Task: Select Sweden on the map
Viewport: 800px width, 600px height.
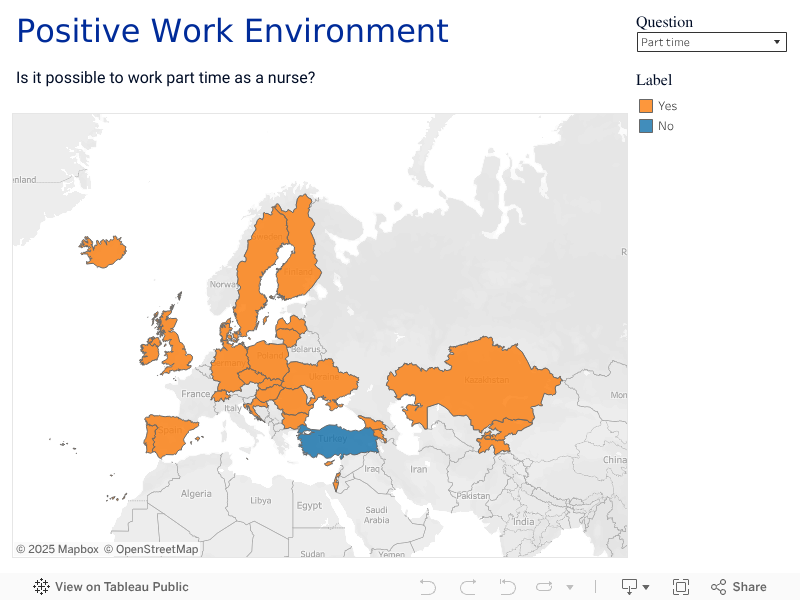Action: click(x=258, y=270)
